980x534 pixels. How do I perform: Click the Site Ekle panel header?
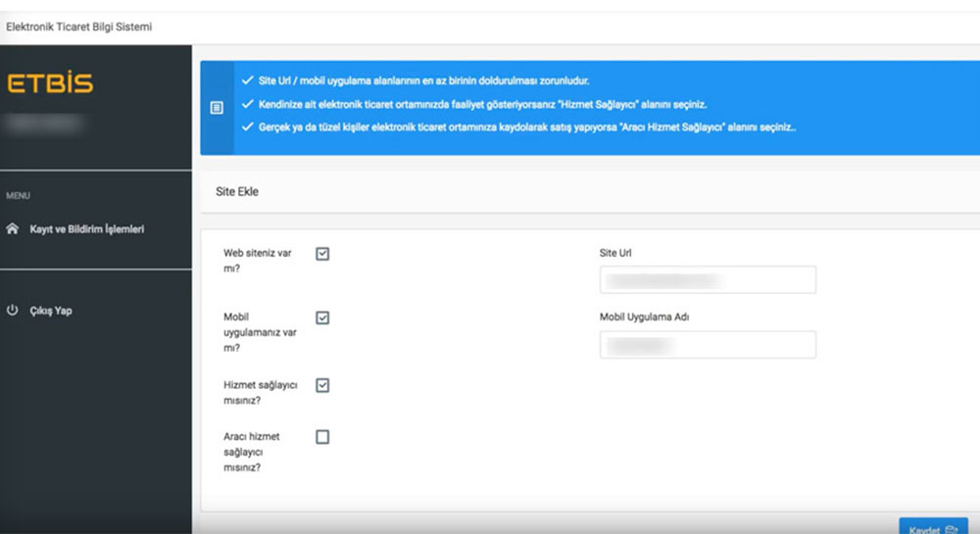[x=237, y=192]
